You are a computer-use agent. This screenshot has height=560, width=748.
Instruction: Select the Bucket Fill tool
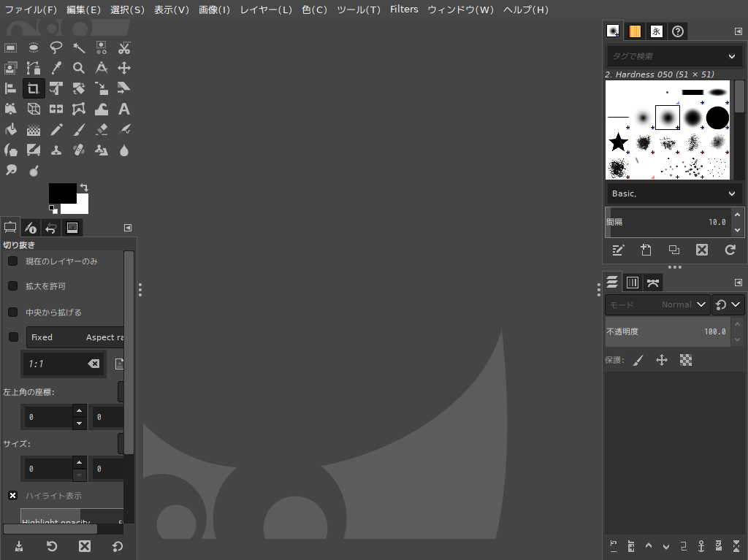(10, 130)
